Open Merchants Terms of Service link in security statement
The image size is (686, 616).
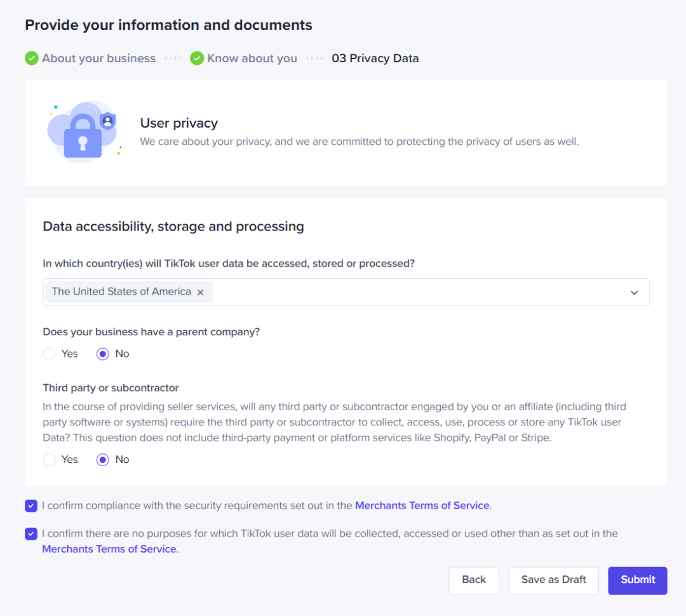click(x=422, y=506)
